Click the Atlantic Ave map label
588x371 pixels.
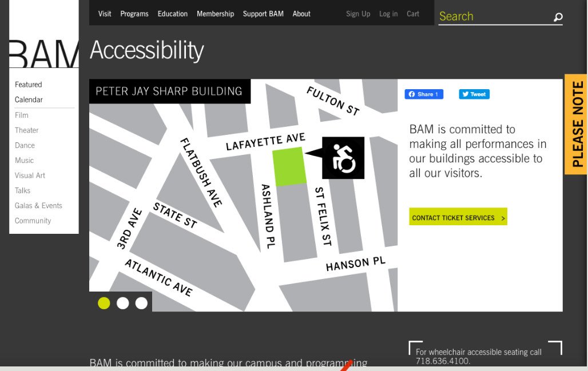click(158, 278)
